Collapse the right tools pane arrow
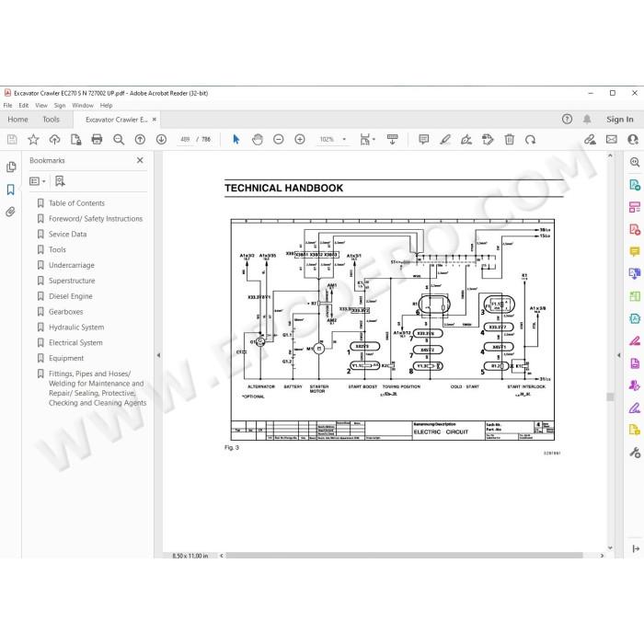 (619, 355)
